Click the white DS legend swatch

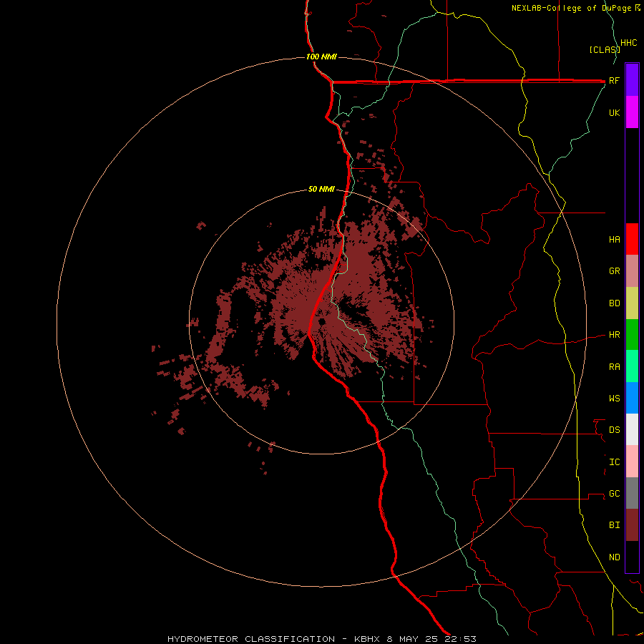point(632,429)
